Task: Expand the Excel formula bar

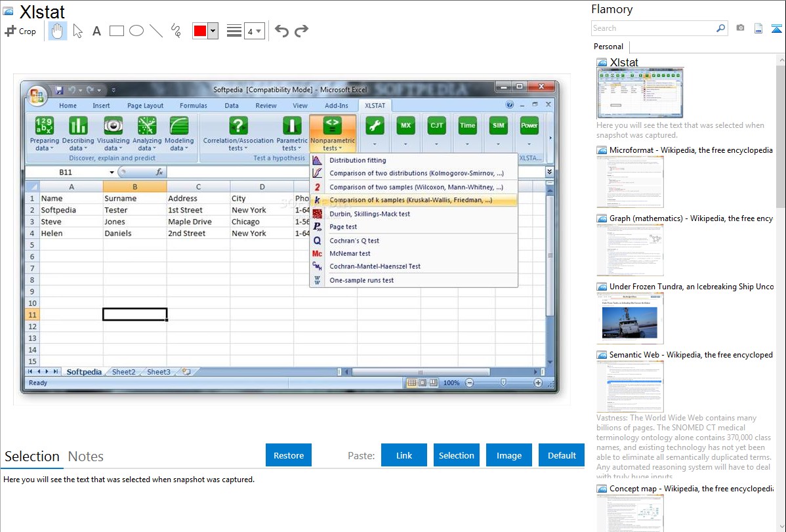Action: 549,171
